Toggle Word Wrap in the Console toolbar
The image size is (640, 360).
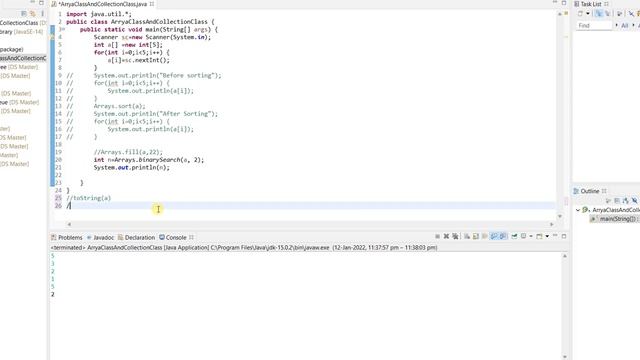click(x=484, y=236)
